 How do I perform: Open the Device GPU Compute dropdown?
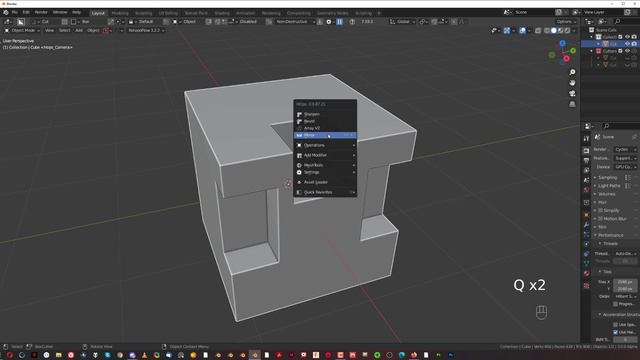pyautogui.click(x=625, y=167)
